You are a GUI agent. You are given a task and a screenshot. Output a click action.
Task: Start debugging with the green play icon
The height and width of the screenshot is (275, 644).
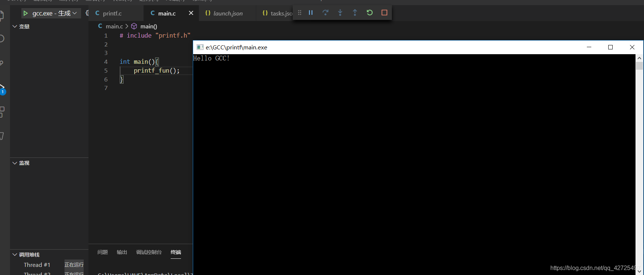[x=25, y=13]
